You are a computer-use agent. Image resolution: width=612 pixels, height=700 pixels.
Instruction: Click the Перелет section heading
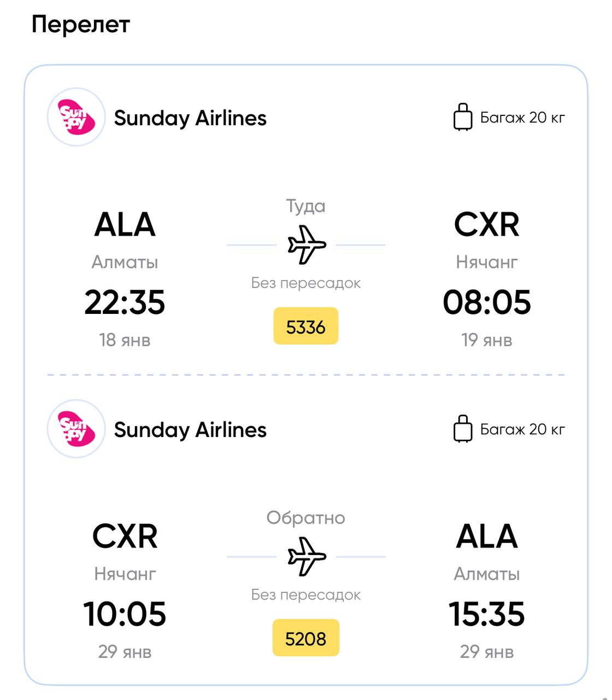[81, 25]
